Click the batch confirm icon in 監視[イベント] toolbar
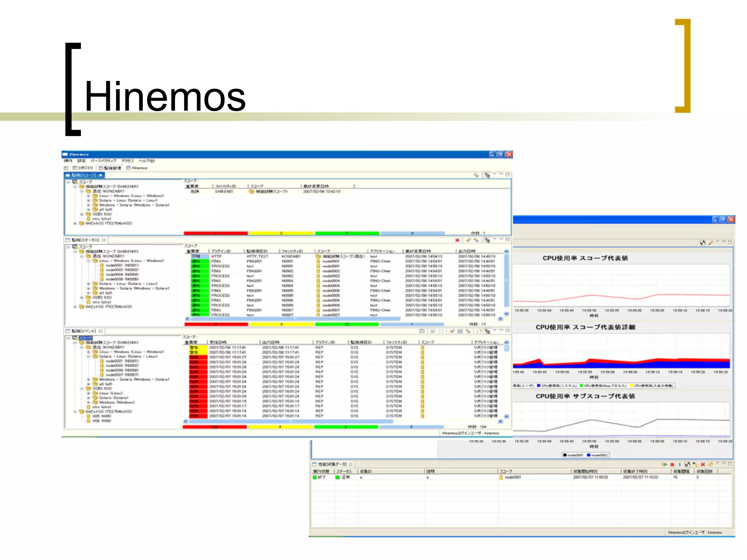The width and height of the screenshot is (747, 560). tap(460, 331)
